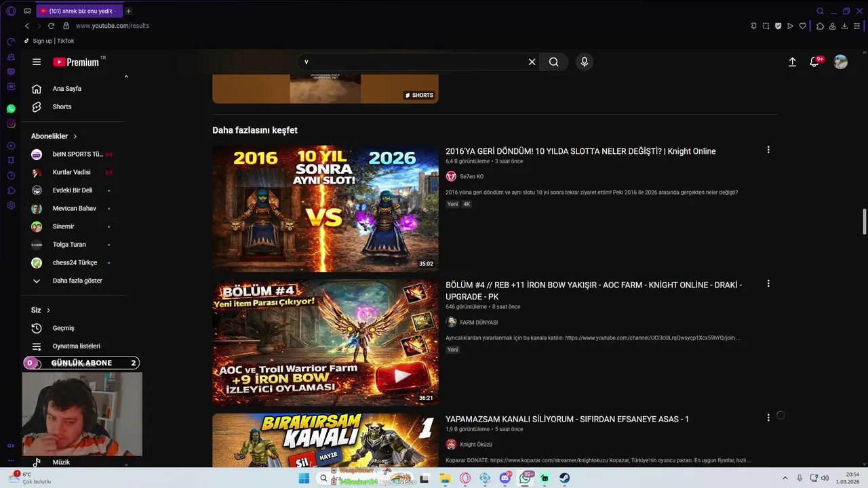Open toolbar extensions cube icon
This screenshot has width=868, height=488.
tap(820, 26)
